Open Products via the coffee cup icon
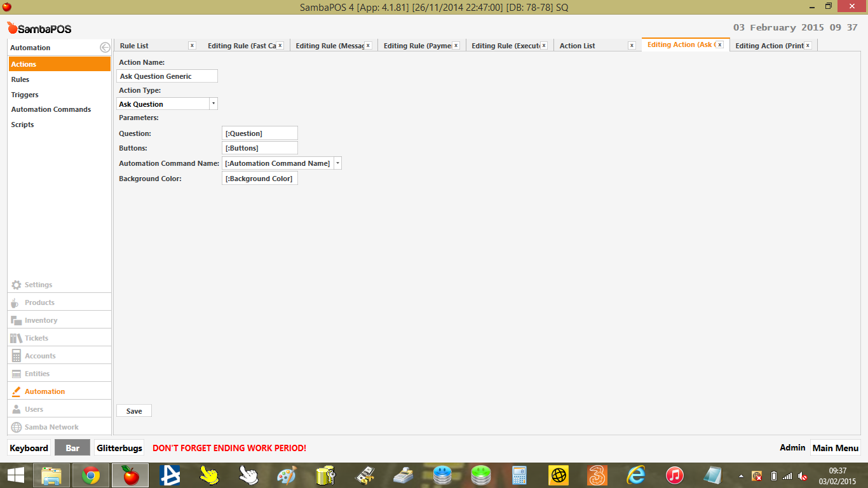868x488 pixels. [x=16, y=302]
